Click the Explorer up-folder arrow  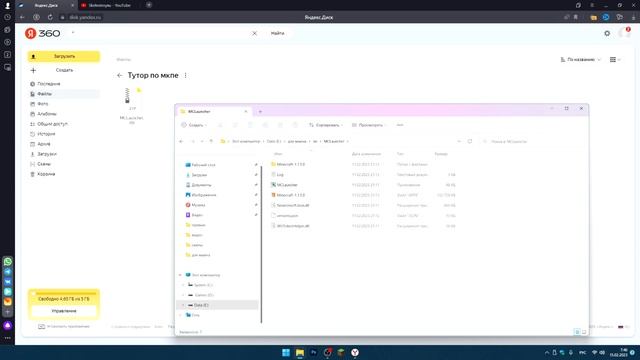click(211, 141)
